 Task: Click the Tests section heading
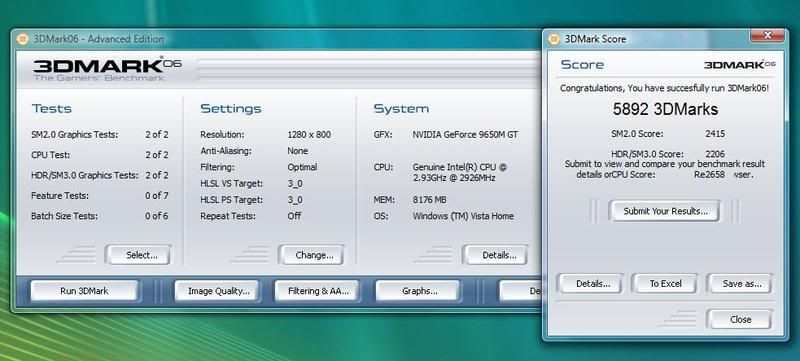point(52,109)
